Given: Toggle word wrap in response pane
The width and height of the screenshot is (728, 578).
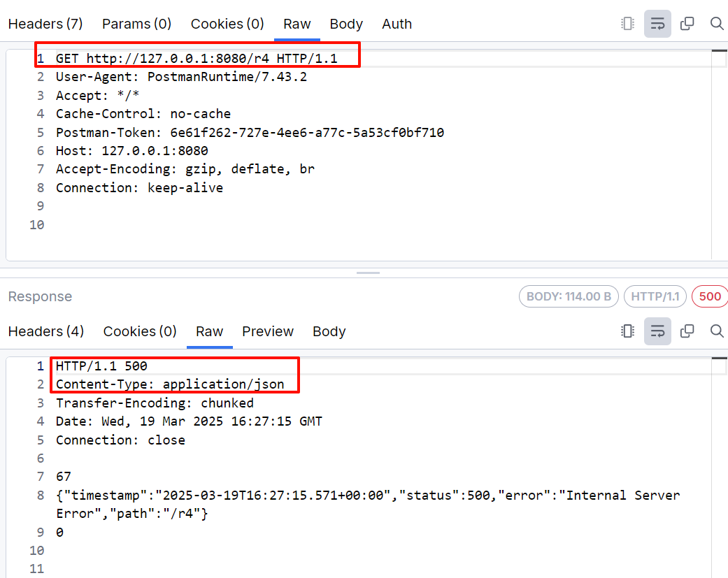Looking at the screenshot, I should point(657,331).
